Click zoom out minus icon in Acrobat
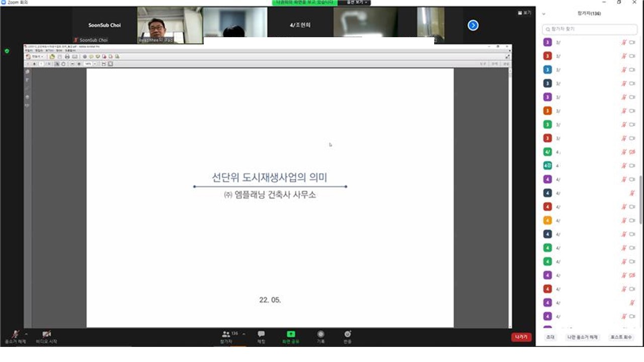 [72, 64]
